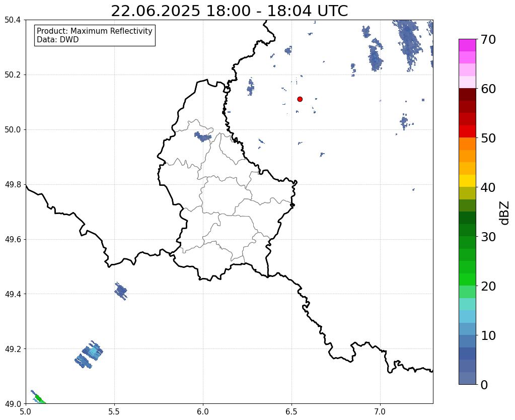The width and height of the screenshot is (515, 420).
Task: Click the latitude axis label 50.0
Action: (x=13, y=130)
